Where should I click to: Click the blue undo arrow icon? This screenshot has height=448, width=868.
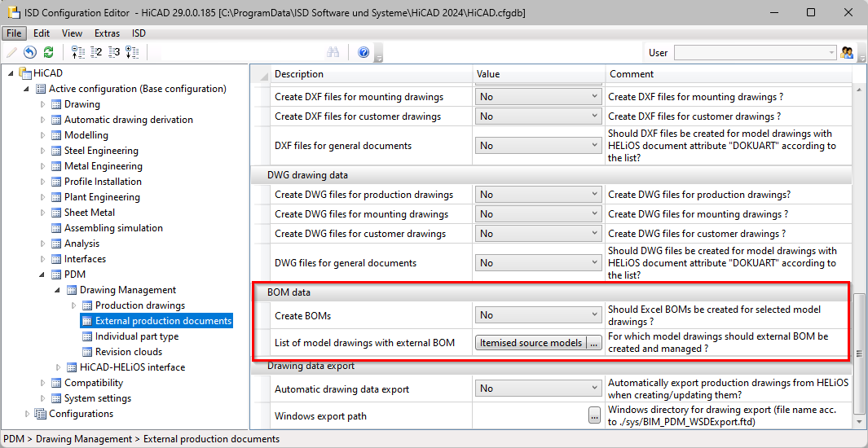pos(30,53)
